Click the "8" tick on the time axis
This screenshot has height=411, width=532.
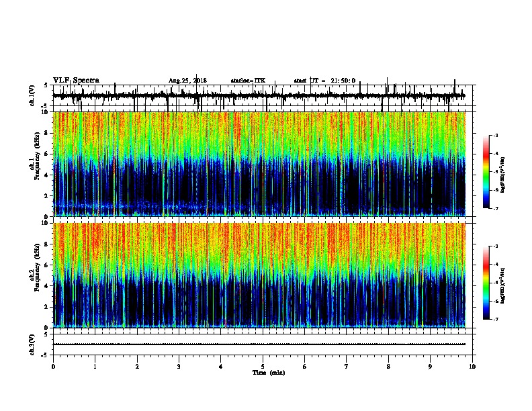pyautogui.click(x=388, y=367)
